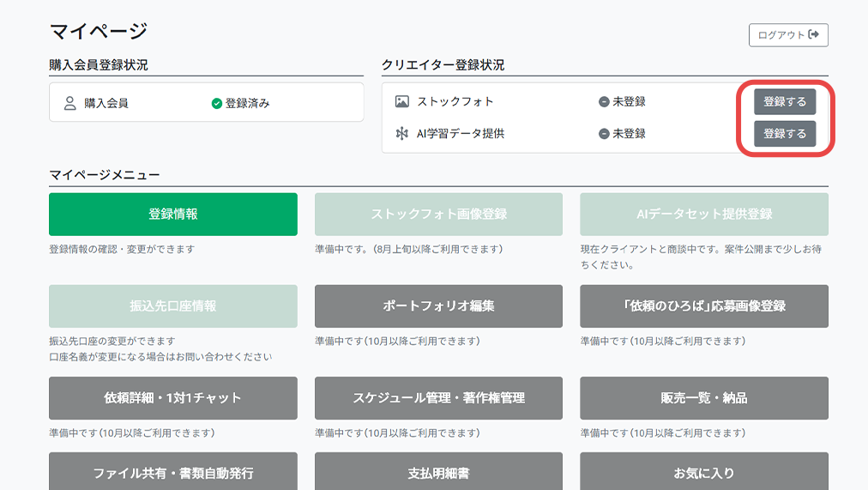868x490 pixels.
Task: Click the 準備中 note under 依頼詳細・1対1チャット
Action: point(132,433)
